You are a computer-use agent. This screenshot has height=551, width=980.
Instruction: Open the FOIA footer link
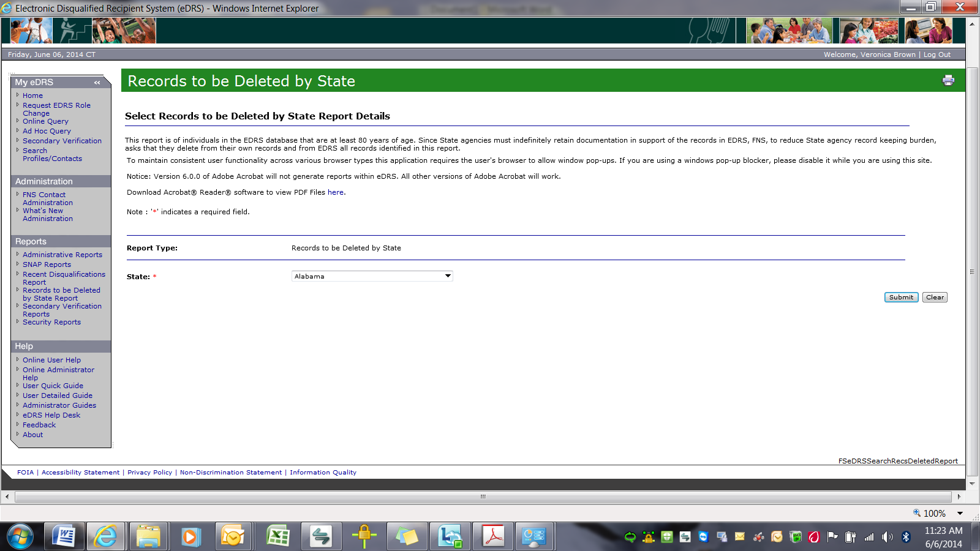[x=25, y=473]
